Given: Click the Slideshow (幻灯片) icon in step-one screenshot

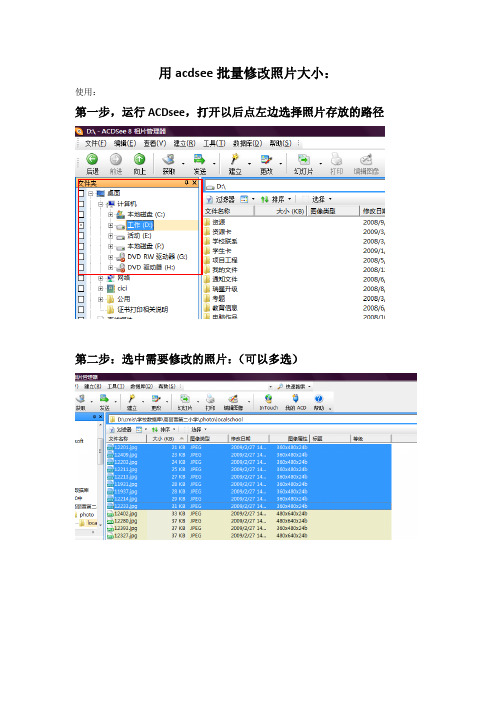Looking at the screenshot, I should tap(304, 159).
